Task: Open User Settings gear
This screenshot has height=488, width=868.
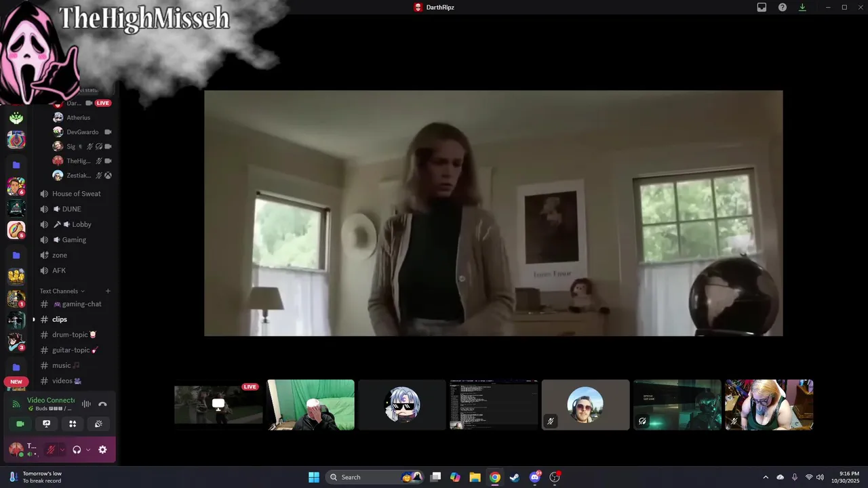Action: pos(102,449)
